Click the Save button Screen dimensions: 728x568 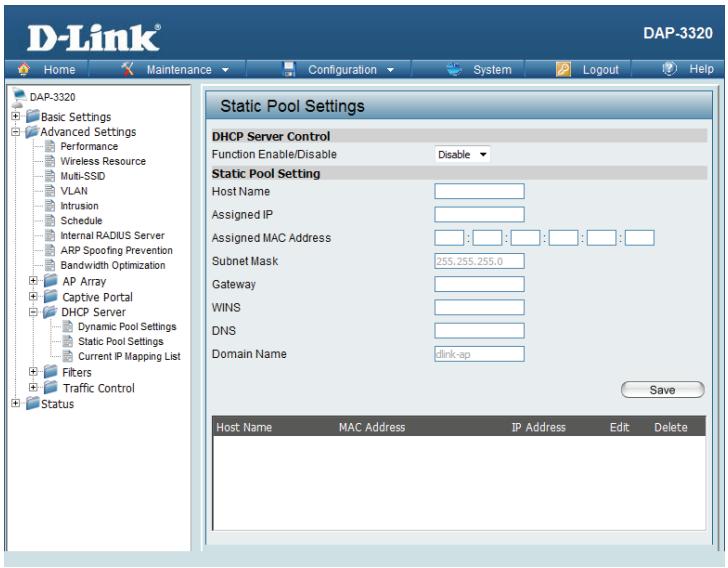tap(663, 390)
